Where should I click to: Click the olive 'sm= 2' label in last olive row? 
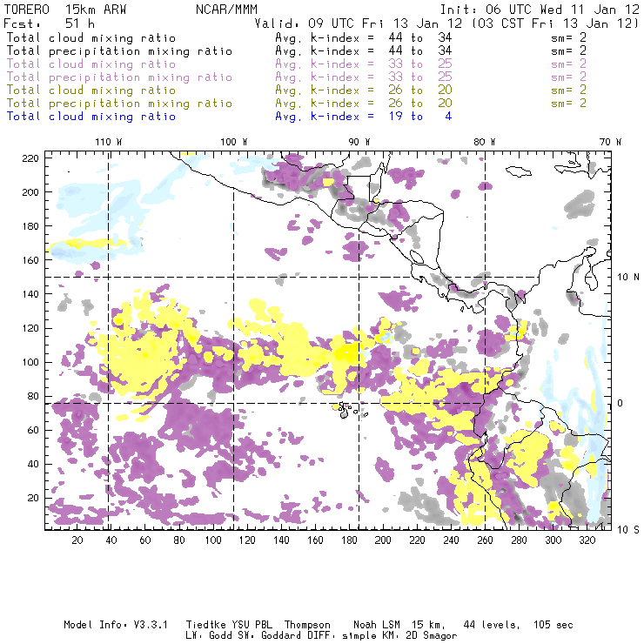tap(569, 103)
